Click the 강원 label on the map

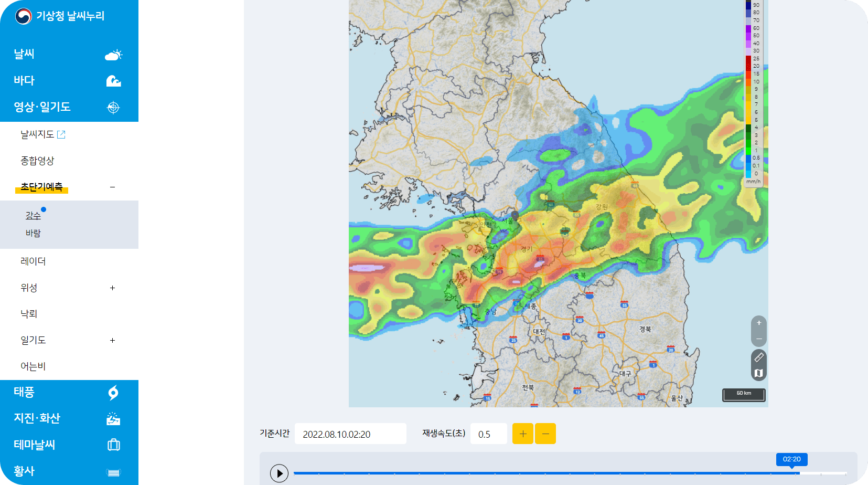pyautogui.click(x=602, y=207)
